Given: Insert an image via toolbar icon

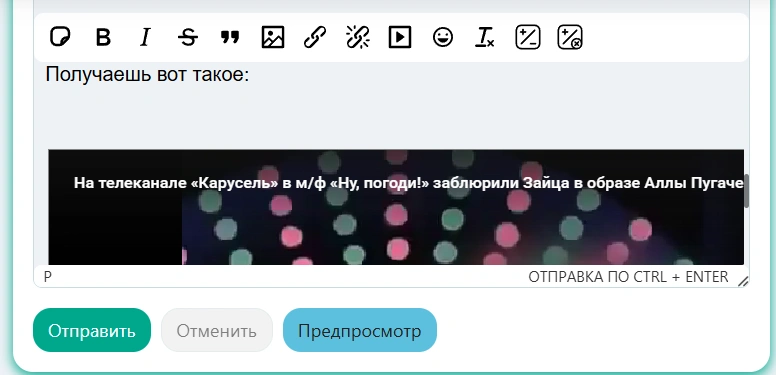Looking at the screenshot, I should pyautogui.click(x=273, y=37).
